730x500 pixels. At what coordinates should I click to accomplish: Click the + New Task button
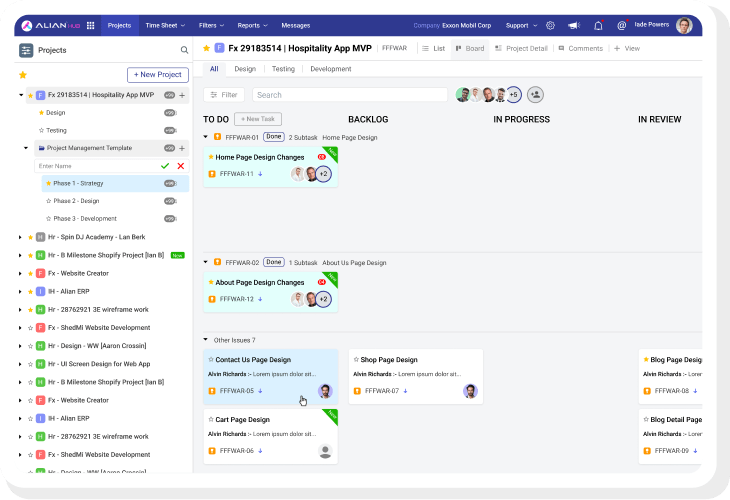(258, 119)
